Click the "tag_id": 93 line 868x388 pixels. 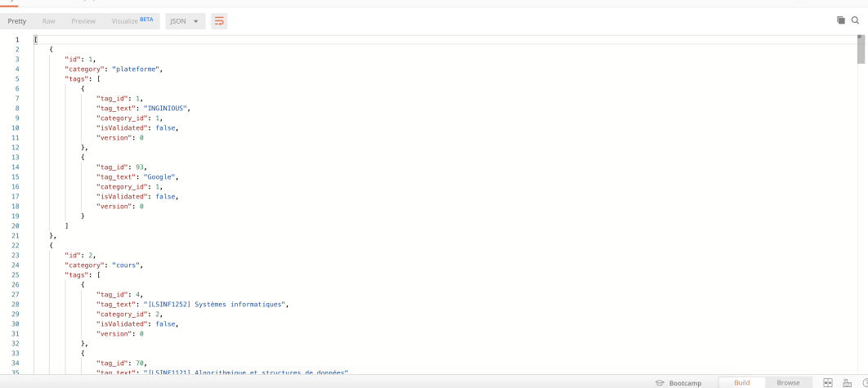(x=122, y=167)
